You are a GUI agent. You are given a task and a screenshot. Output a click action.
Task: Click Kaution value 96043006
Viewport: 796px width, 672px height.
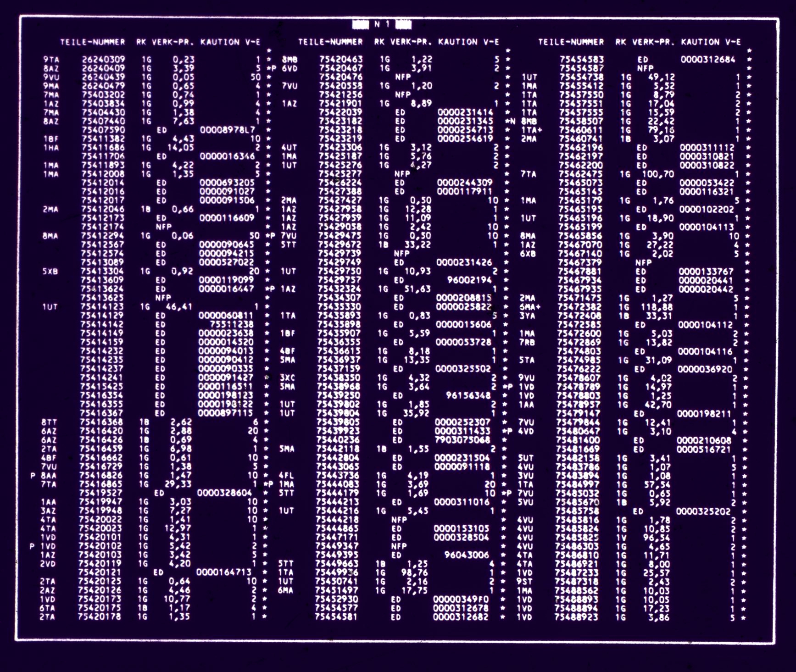coord(467,555)
